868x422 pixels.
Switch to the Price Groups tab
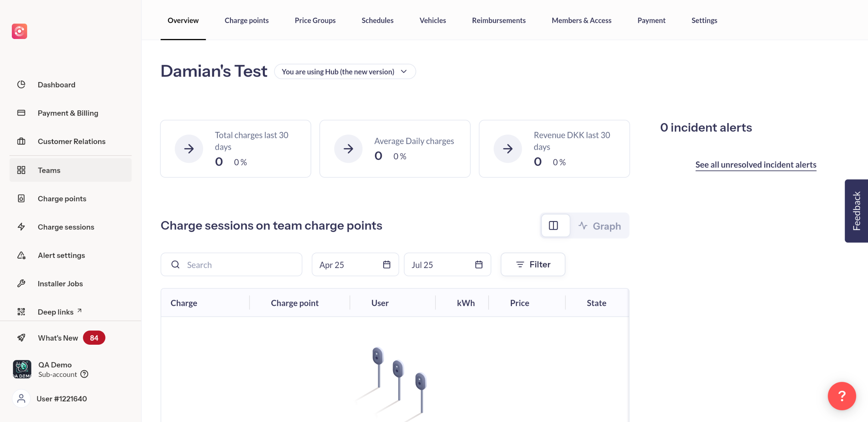[315, 20]
